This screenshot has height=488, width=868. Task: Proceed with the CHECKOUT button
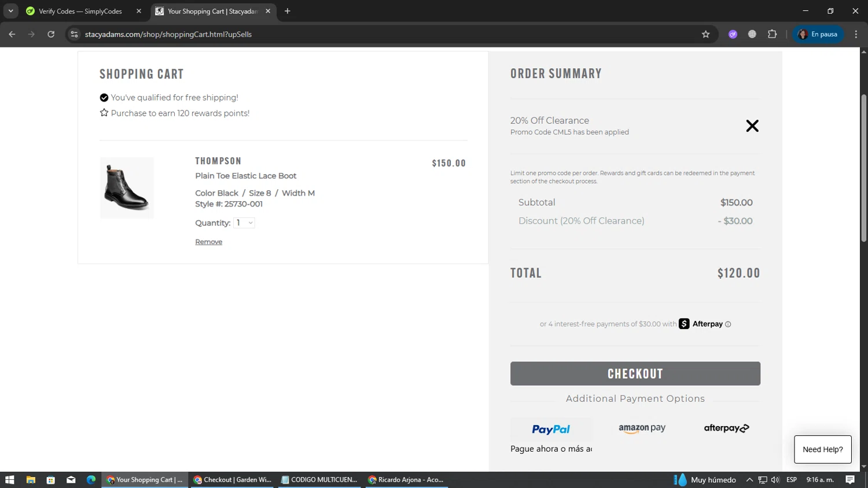(x=635, y=374)
